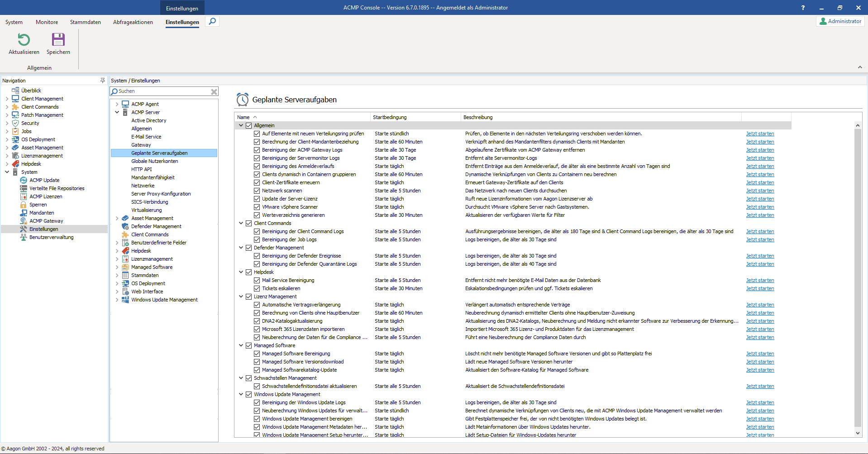
Task: Toggle the Tickets eskalieren checkbox
Action: coord(257,288)
